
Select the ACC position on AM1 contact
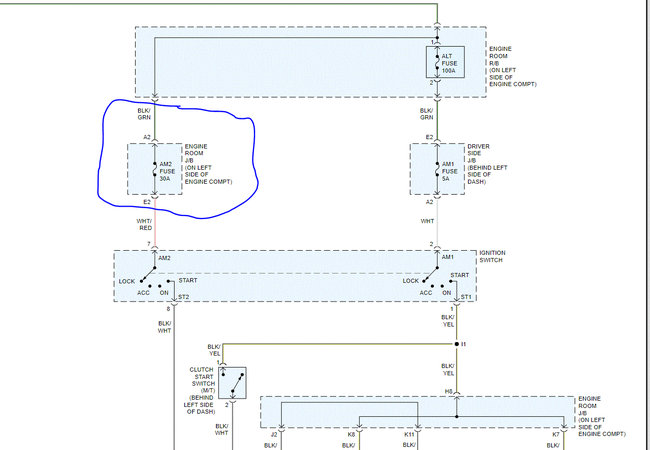[x=426, y=293]
